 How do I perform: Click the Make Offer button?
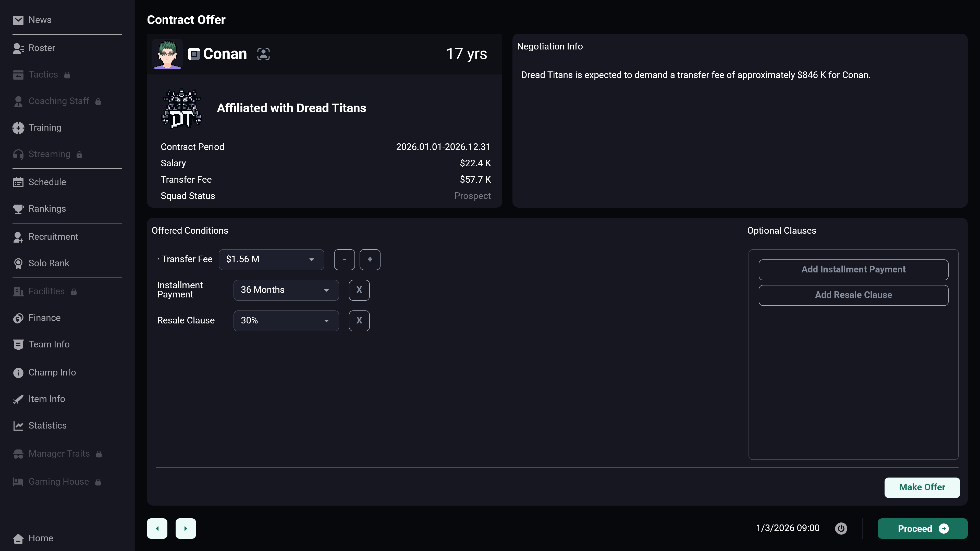coord(922,487)
